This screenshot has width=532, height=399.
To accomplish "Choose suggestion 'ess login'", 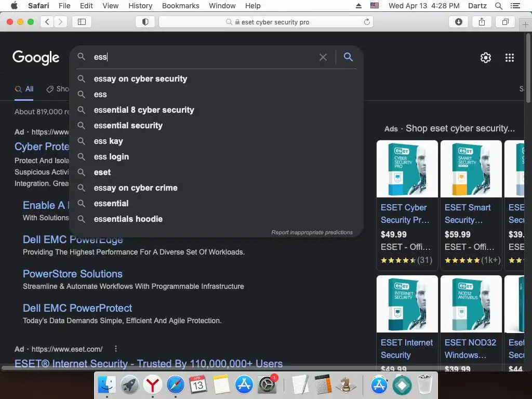I will point(217,157).
